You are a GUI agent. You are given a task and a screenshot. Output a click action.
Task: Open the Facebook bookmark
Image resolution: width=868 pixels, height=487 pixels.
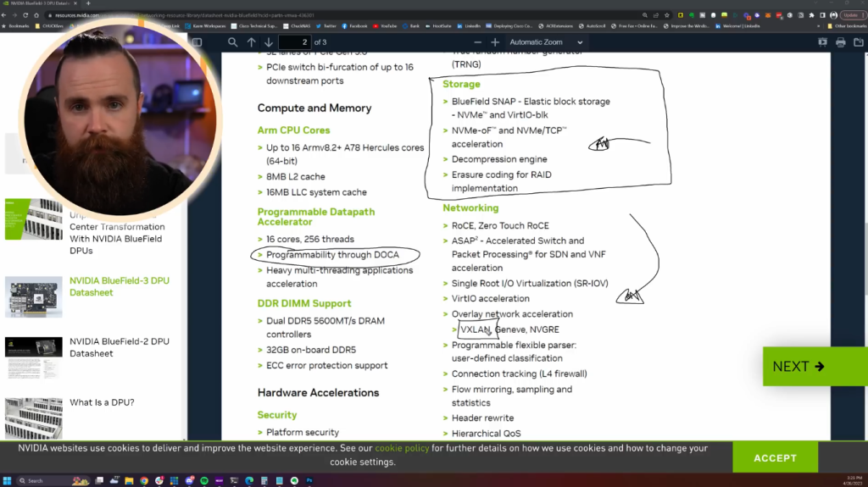(354, 26)
